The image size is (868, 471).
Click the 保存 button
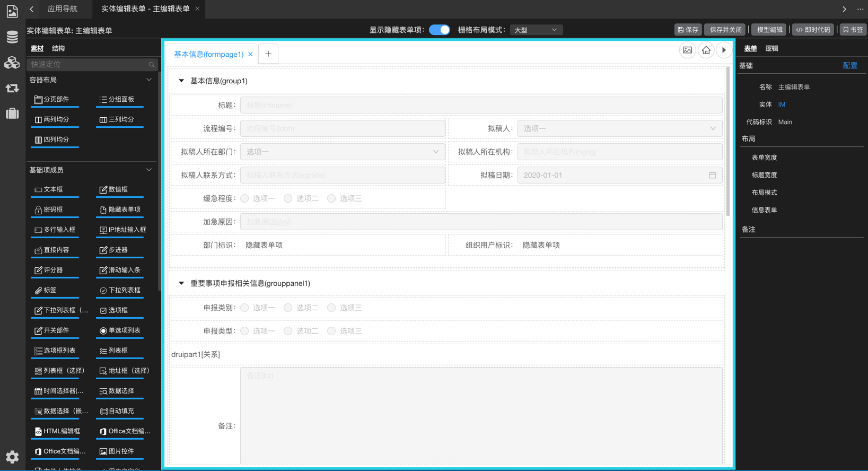click(x=688, y=30)
